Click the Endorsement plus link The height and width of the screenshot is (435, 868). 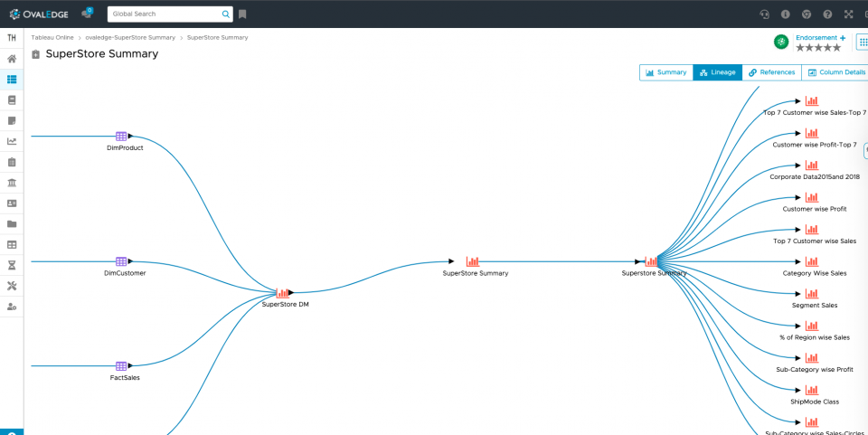[820, 38]
